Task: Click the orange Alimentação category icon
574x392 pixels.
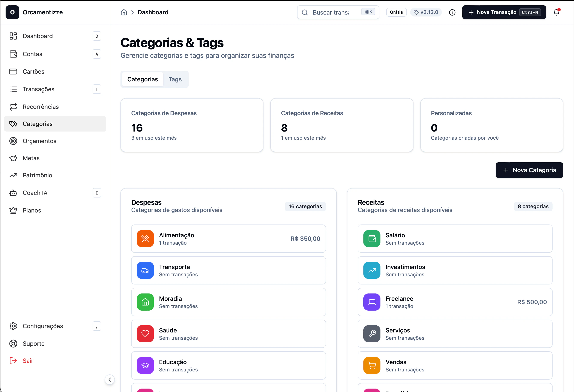Action: (x=145, y=238)
